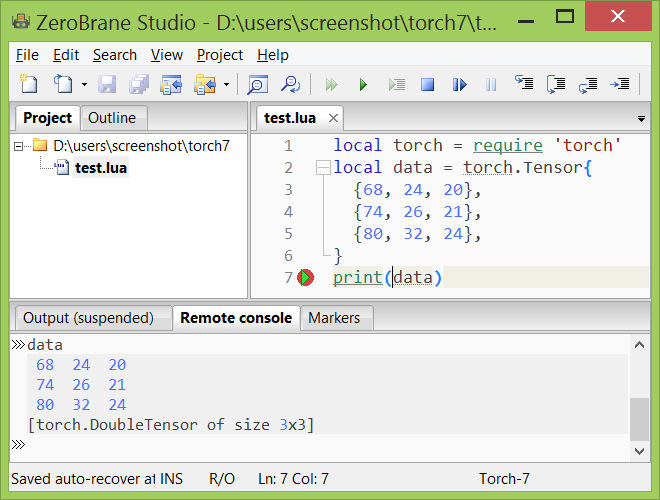Click the value 68 on line 3

373,190
